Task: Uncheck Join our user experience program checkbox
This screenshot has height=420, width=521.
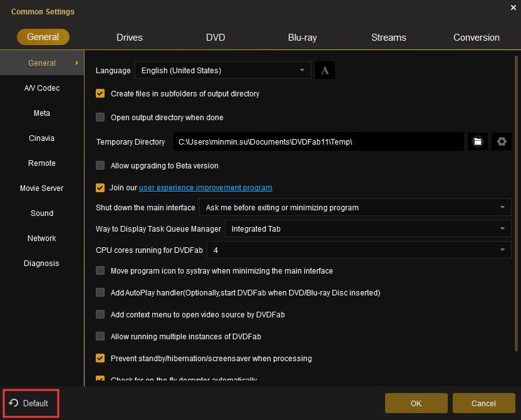Action: click(100, 188)
